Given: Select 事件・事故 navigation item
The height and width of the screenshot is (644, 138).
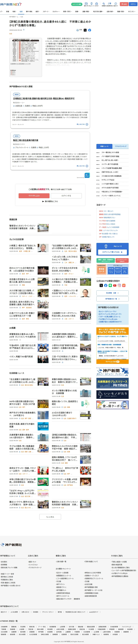Looking at the screenshot, I should point(29,11).
